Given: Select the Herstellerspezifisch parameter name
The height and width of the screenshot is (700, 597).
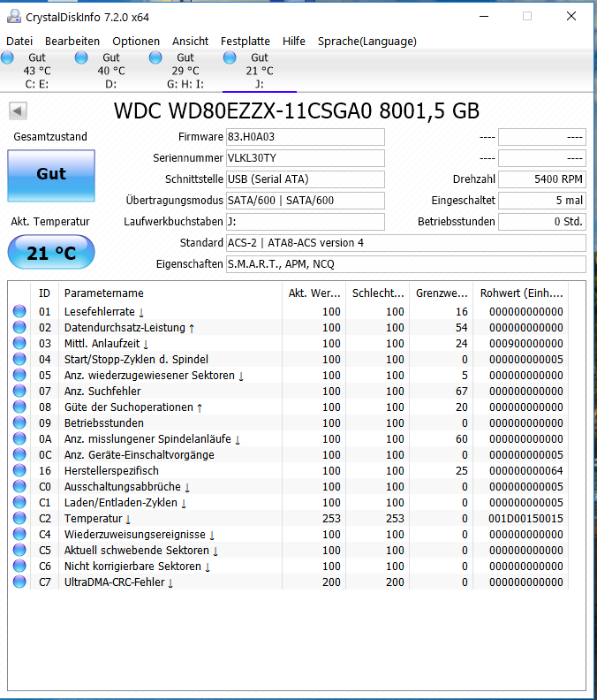Looking at the screenshot, I should click(x=111, y=470).
